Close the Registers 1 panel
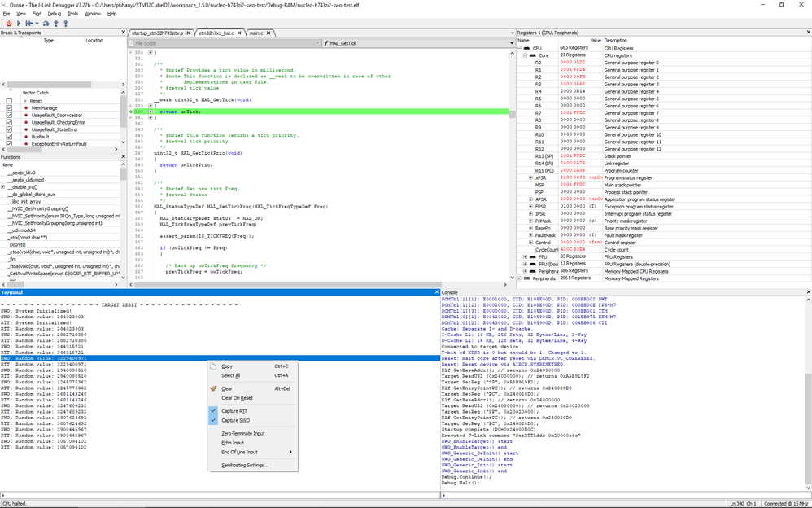The width and height of the screenshot is (812, 508). tap(809, 33)
